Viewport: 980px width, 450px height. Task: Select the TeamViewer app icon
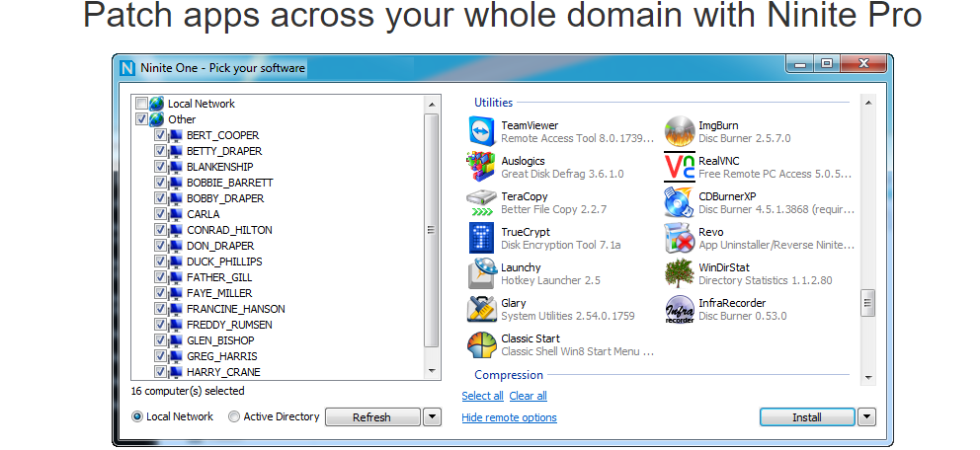(481, 131)
